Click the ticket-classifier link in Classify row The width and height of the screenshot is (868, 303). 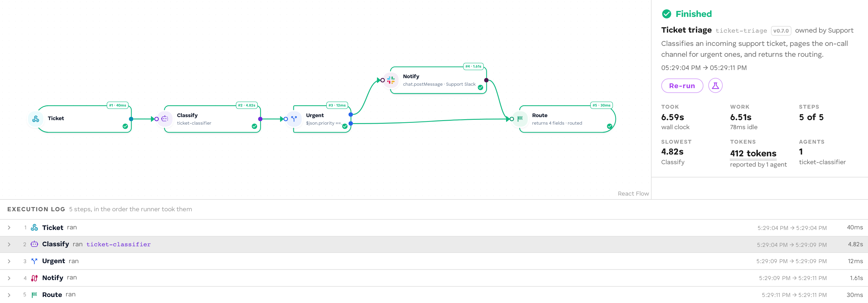(118, 244)
